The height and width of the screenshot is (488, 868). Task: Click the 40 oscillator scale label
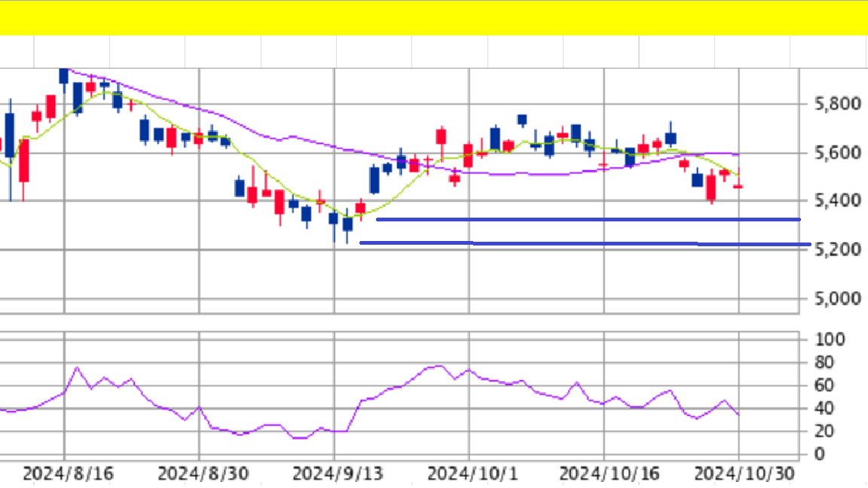pos(824,408)
